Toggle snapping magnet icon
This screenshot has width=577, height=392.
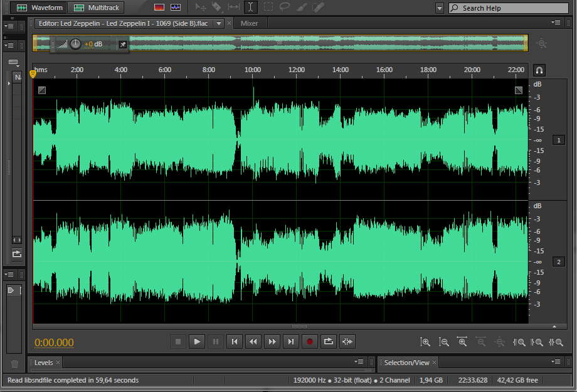click(539, 70)
